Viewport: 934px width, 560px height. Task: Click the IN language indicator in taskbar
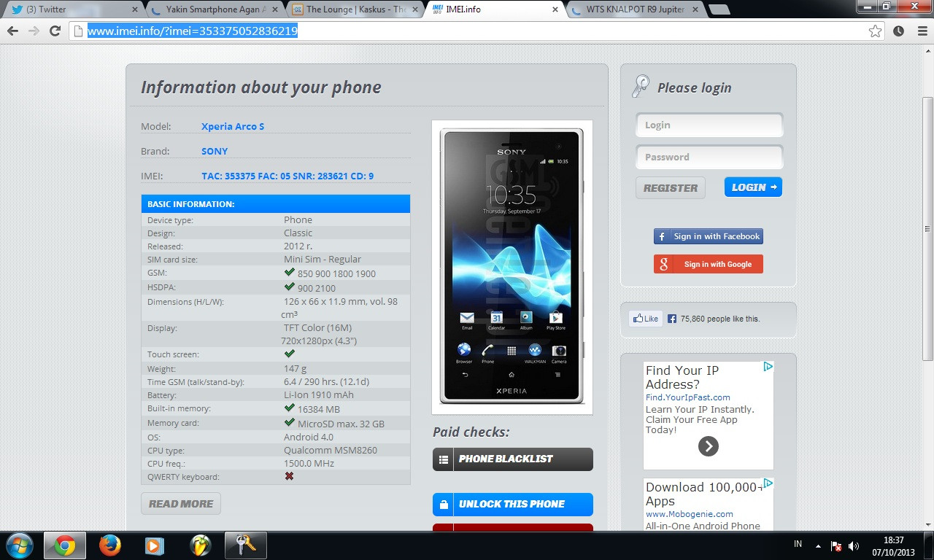[x=798, y=545]
